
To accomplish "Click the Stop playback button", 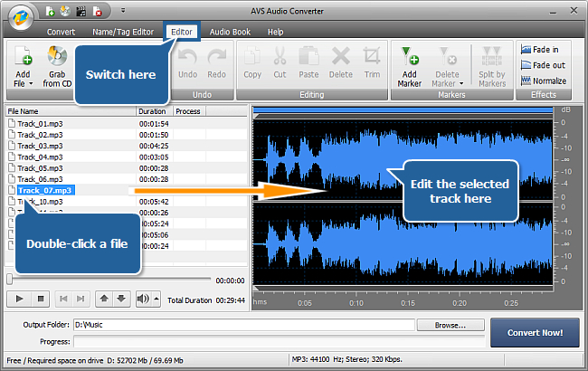I will pyautogui.click(x=41, y=299).
